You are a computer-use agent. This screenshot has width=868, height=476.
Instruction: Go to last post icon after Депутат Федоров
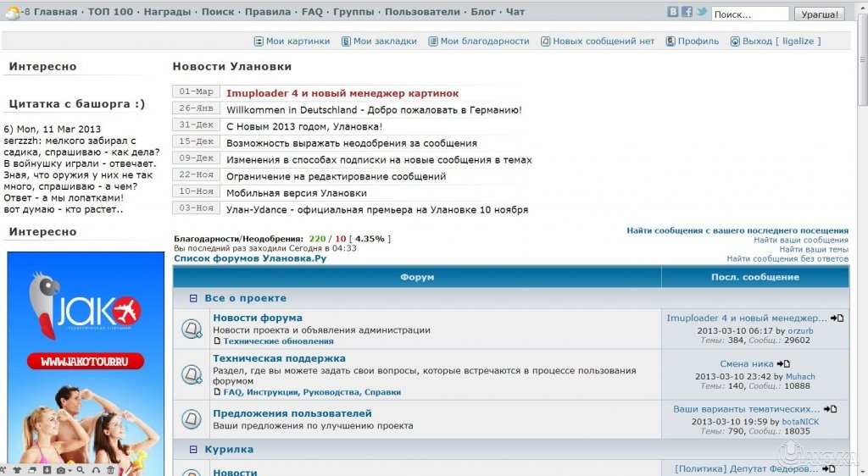pyautogui.click(x=829, y=469)
